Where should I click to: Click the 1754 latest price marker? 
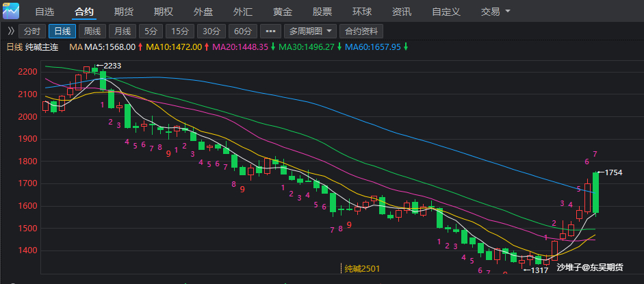[610, 172]
